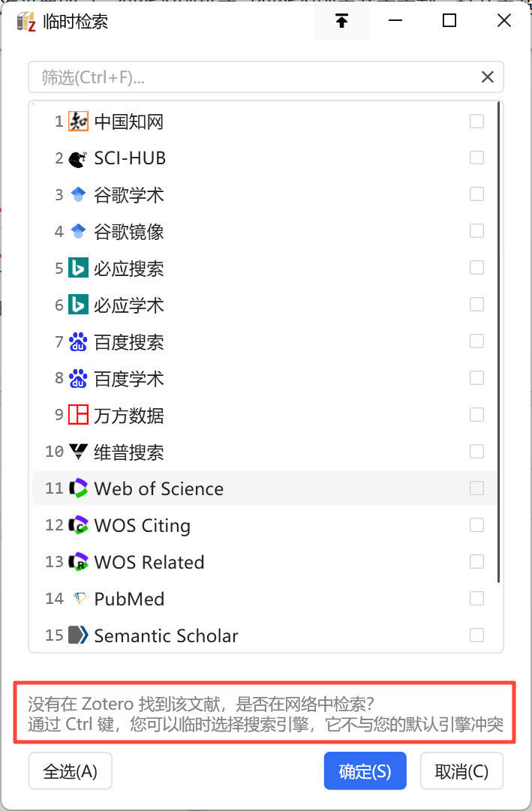
Task: Select the WOS Related list entry
Action: (264, 562)
